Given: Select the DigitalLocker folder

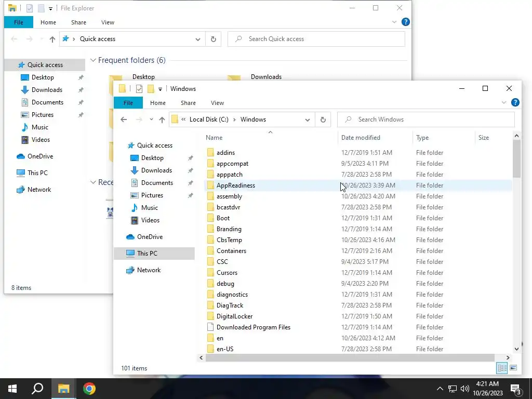Looking at the screenshot, I should point(234,316).
